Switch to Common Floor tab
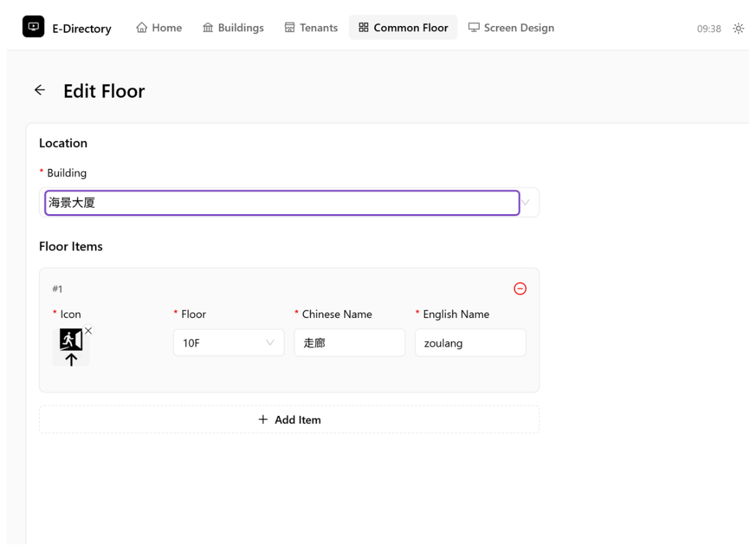The image size is (756, 552). coord(403,27)
